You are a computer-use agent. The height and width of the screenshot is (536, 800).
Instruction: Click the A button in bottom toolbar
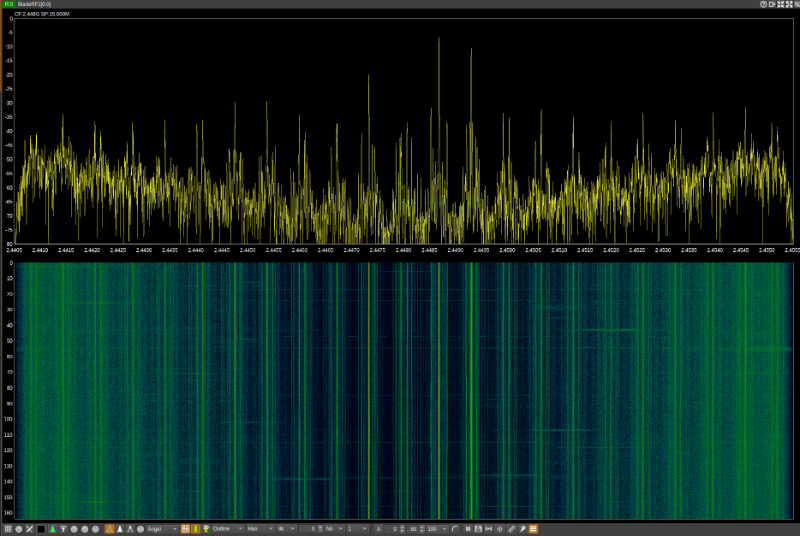(x=378, y=528)
